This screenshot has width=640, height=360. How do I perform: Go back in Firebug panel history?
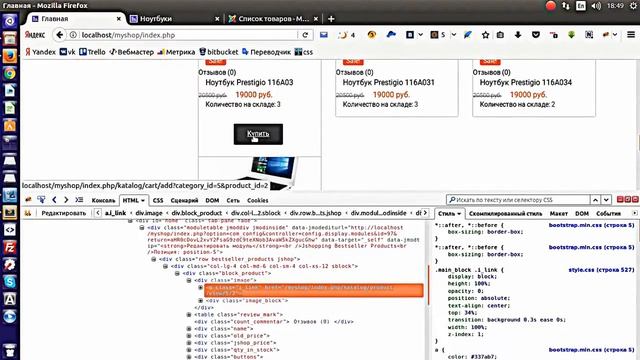(x=54, y=200)
